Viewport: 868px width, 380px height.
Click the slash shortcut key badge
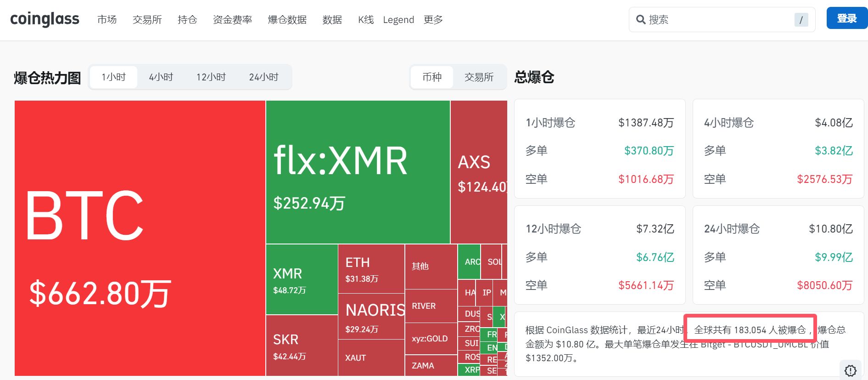pyautogui.click(x=801, y=20)
